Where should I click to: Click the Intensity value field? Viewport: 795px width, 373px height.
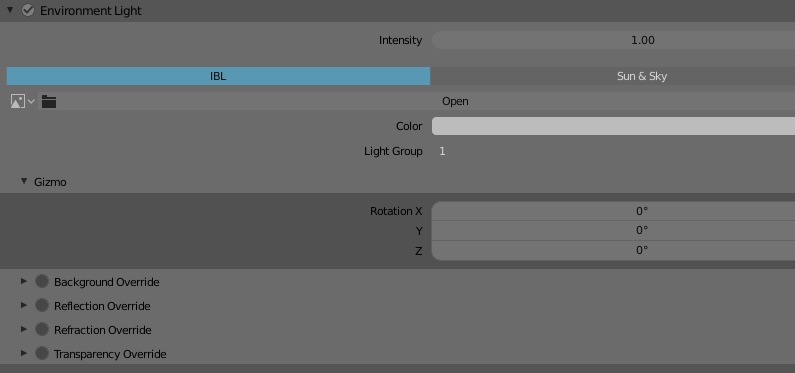tap(613, 40)
